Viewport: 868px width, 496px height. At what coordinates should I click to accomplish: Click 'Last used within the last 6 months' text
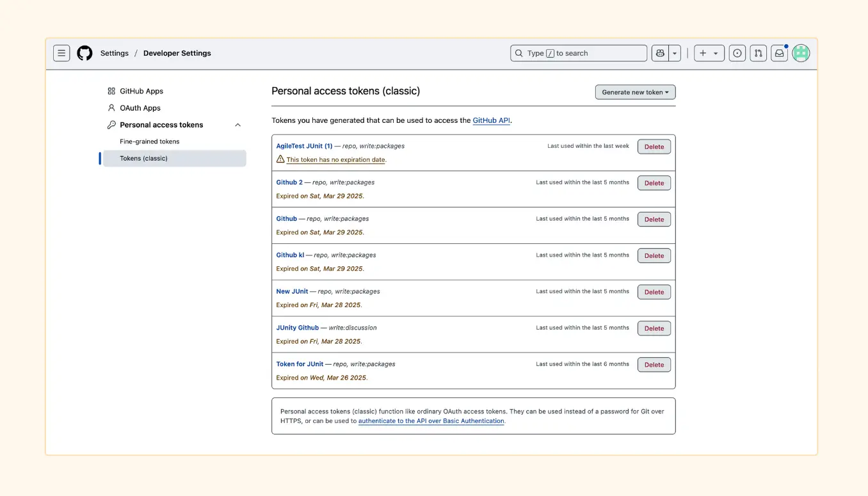(583, 364)
